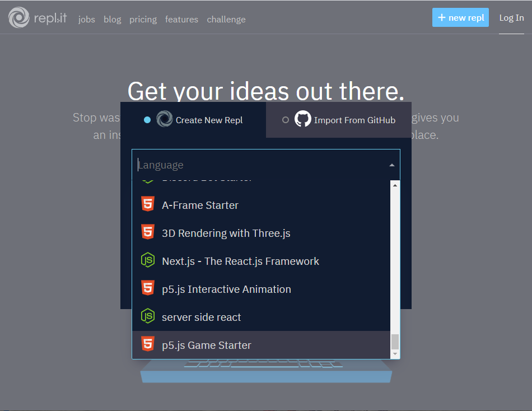Click the Log In link
The width and height of the screenshot is (532, 411).
511,18
